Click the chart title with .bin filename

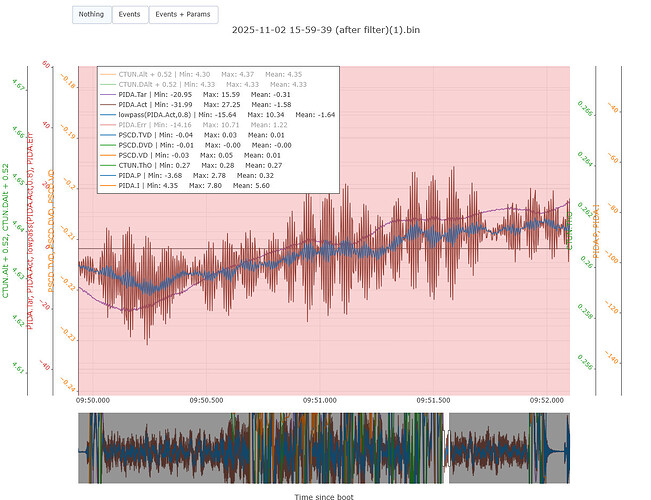325,29
